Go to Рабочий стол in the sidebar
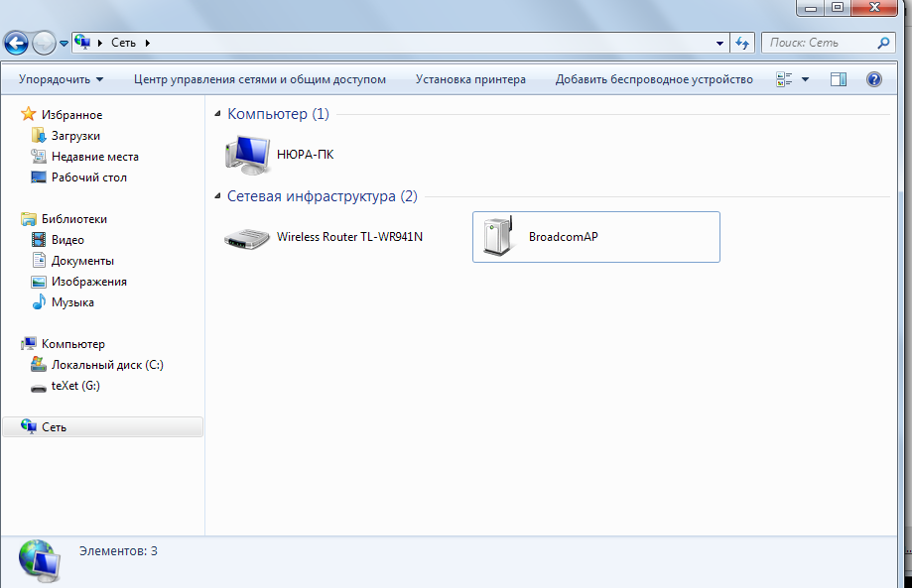This screenshot has width=912, height=588. pos(78,177)
